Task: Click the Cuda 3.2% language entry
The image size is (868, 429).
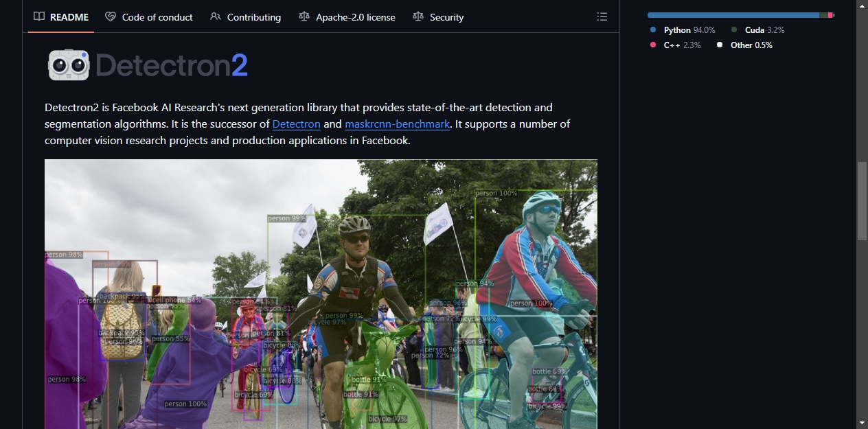Action: tap(757, 30)
